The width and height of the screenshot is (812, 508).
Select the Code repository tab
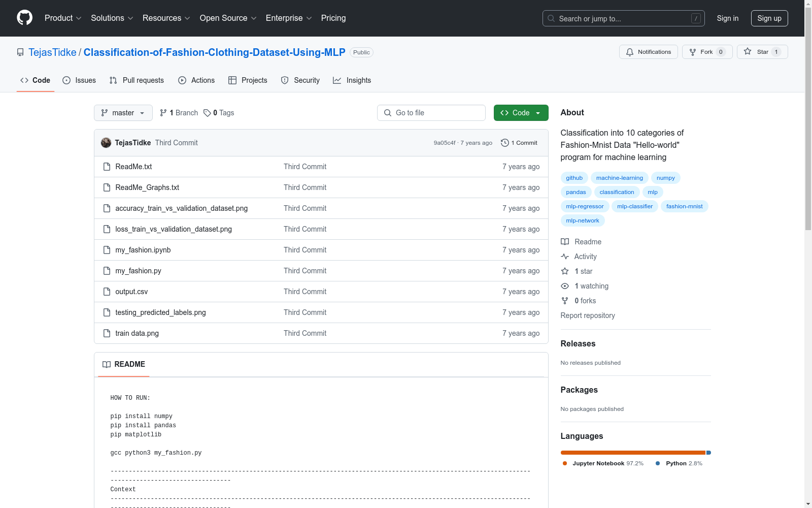point(36,80)
